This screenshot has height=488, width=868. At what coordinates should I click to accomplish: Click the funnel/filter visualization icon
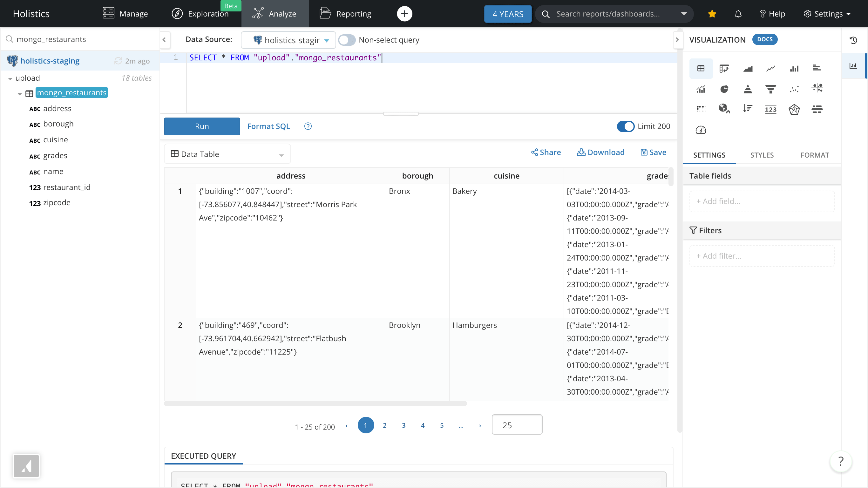coord(771,88)
